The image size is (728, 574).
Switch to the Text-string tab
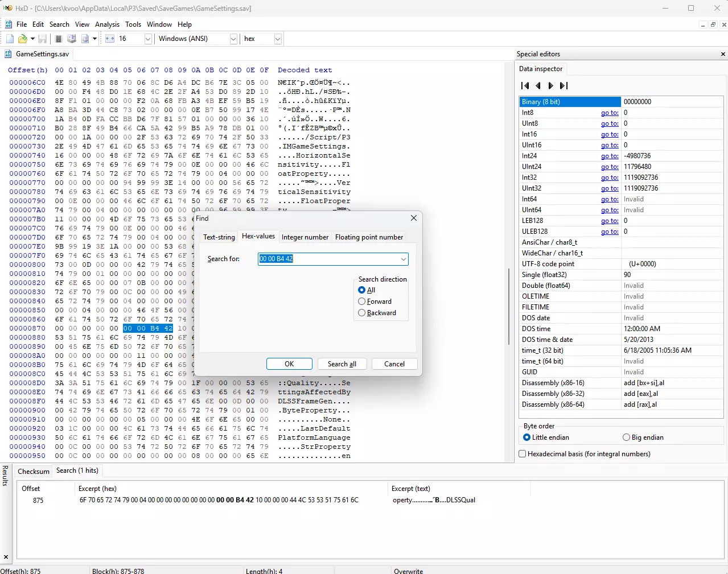(x=219, y=237)
